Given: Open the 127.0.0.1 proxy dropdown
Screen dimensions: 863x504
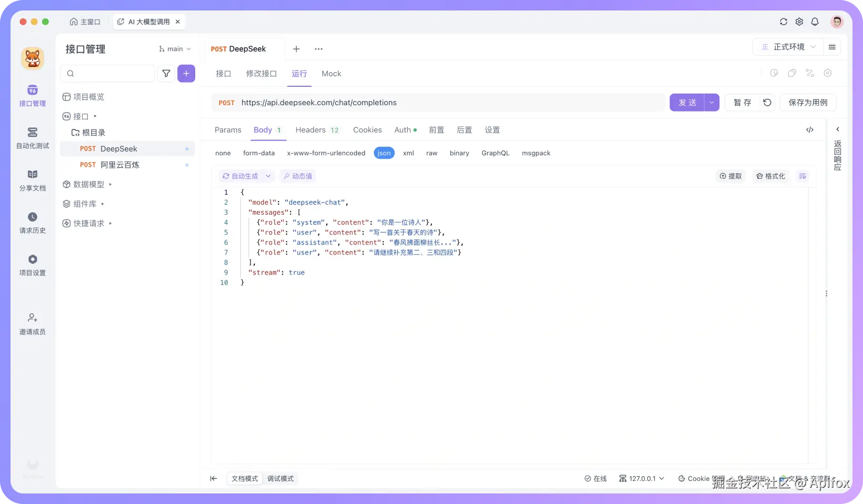Looking at the screenshot, I should coord(642,478).
